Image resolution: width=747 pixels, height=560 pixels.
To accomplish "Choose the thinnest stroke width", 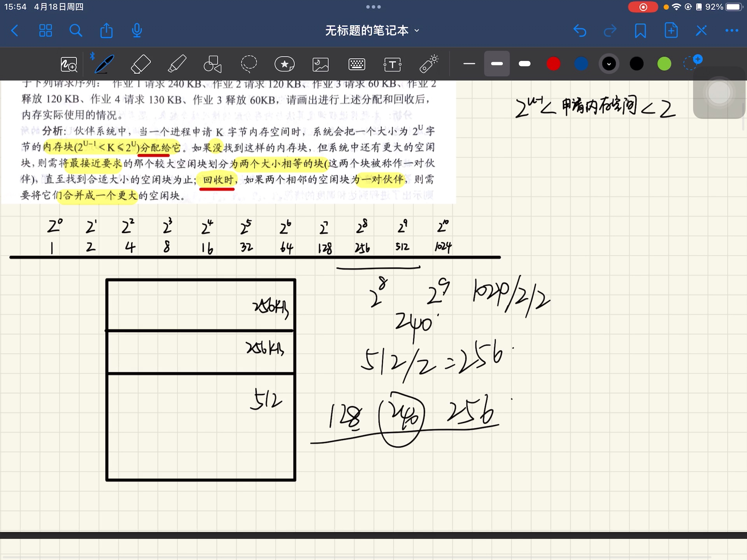I will click(x=469, y=64).
